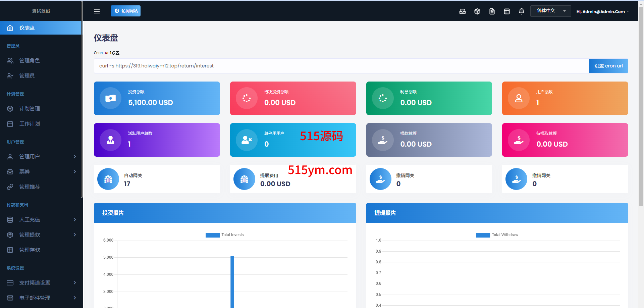Click the 设置 cron url button

pyautogui.click(x=608, y=66)
